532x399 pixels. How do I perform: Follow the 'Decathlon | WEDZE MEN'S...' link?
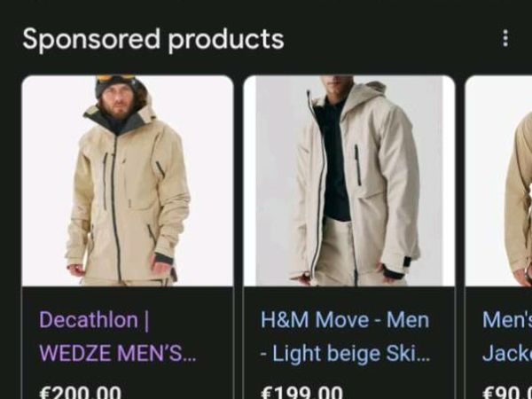coord(118,336)
